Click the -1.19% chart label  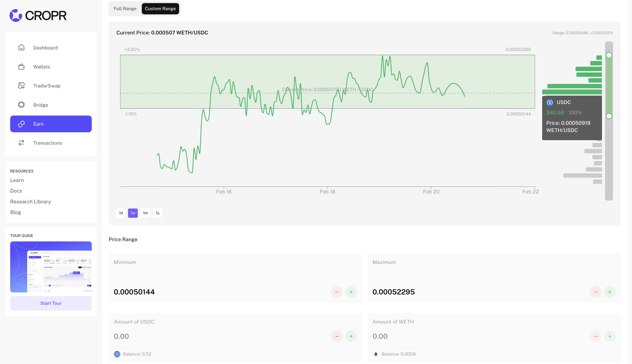130,114
